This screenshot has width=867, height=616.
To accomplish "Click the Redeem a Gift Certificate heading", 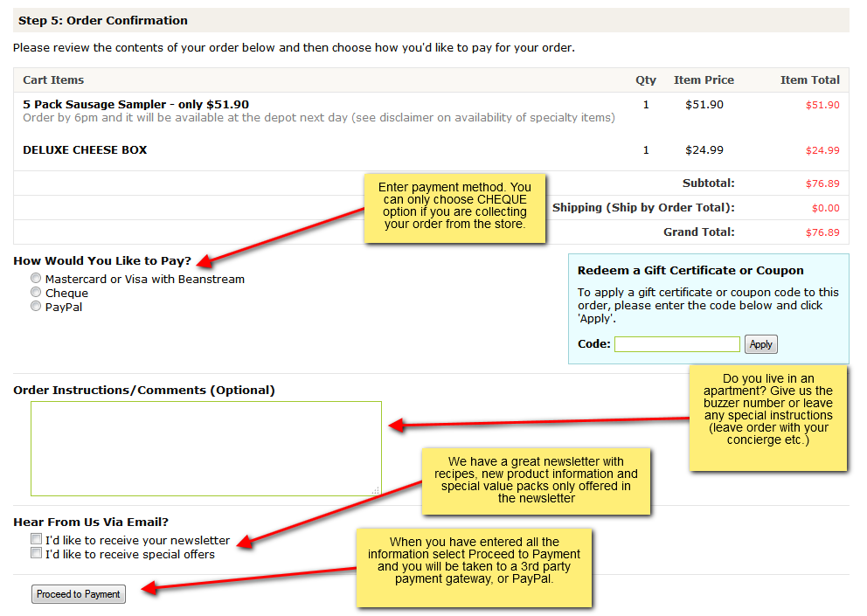I will coord(690,271).
